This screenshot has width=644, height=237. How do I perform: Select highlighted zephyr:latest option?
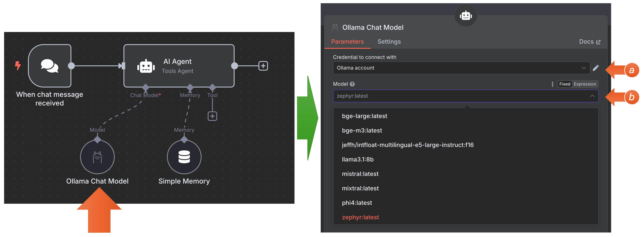[466, 217]
